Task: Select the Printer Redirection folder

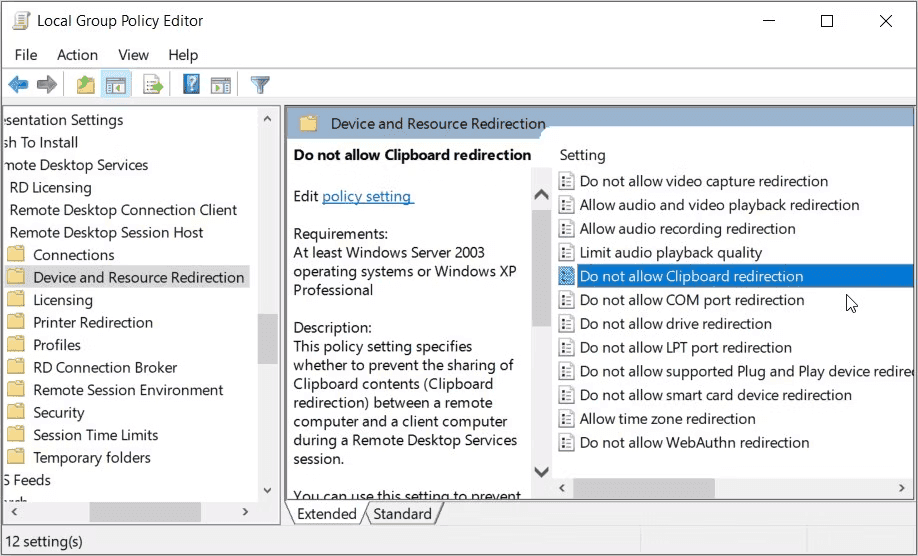Action: tap(93, 322)
